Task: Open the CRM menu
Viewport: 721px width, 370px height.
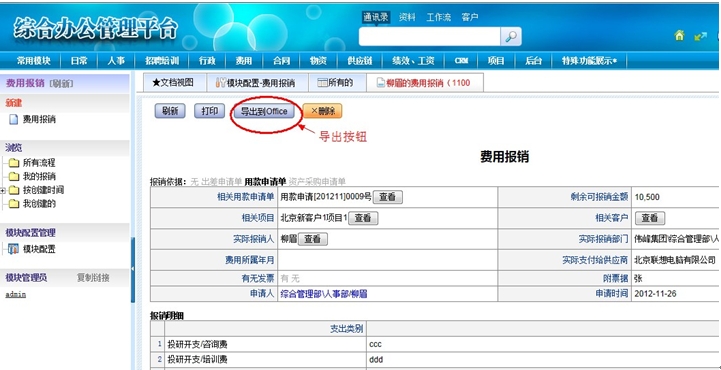Action: pos(461,61)
